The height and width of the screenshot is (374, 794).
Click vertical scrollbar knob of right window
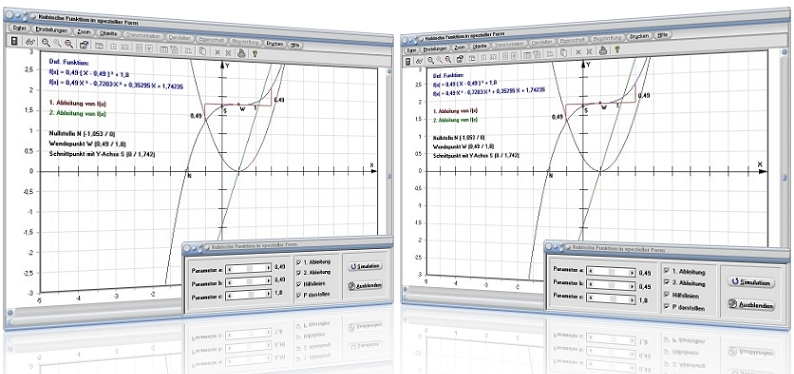(783, 178)
